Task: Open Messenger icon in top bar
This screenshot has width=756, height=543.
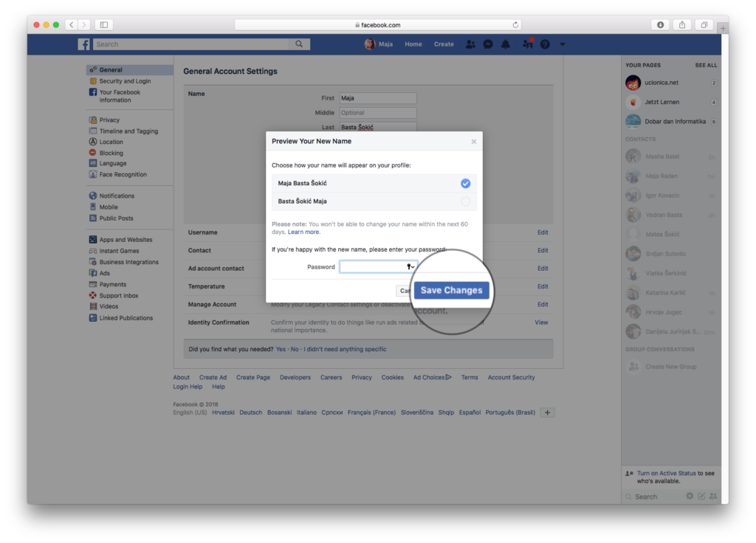Action: pyautogui.click(x=488, y=44)
